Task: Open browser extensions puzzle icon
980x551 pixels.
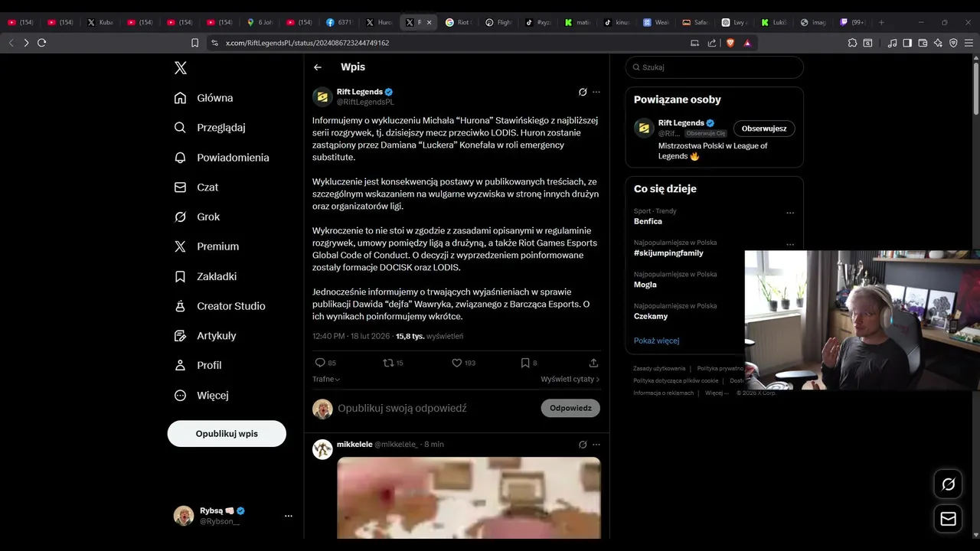Action: tap(852, 43)
